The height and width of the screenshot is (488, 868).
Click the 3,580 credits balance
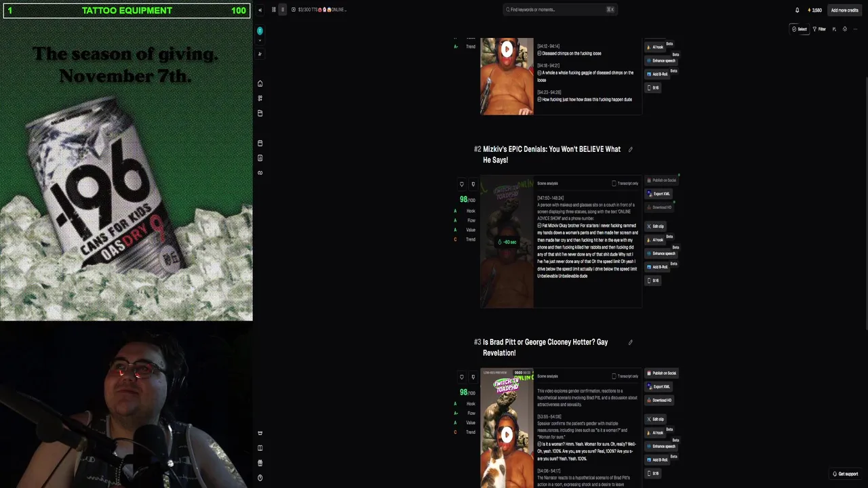814,10
